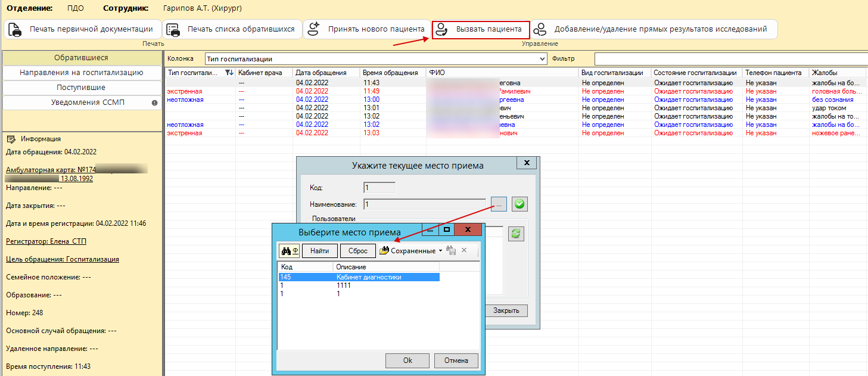868x376 pixels.
Task: Click Печать первичной документации toolbar button
Action: click(x=82, y=29)
